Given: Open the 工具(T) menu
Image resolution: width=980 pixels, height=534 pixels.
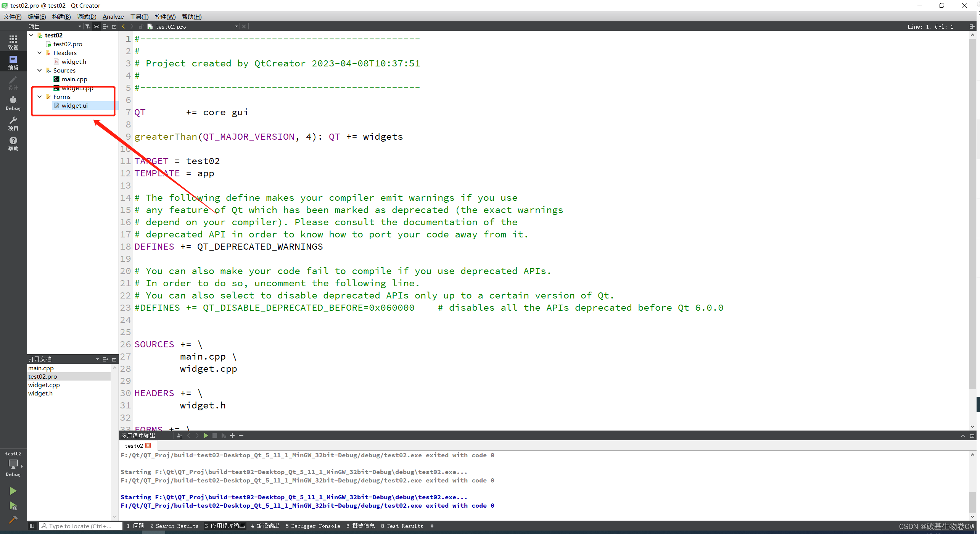Looking at the screenshot, I should pos(140,16).
